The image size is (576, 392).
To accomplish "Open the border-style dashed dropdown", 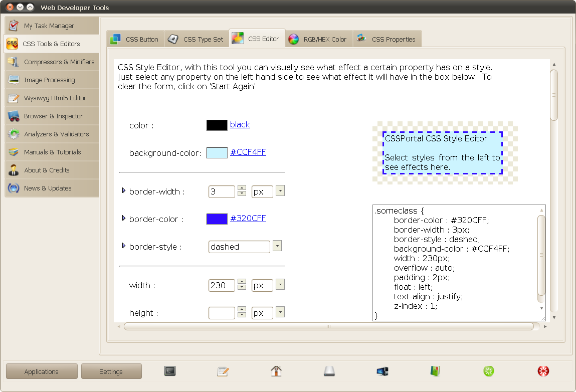I will 277,246.
